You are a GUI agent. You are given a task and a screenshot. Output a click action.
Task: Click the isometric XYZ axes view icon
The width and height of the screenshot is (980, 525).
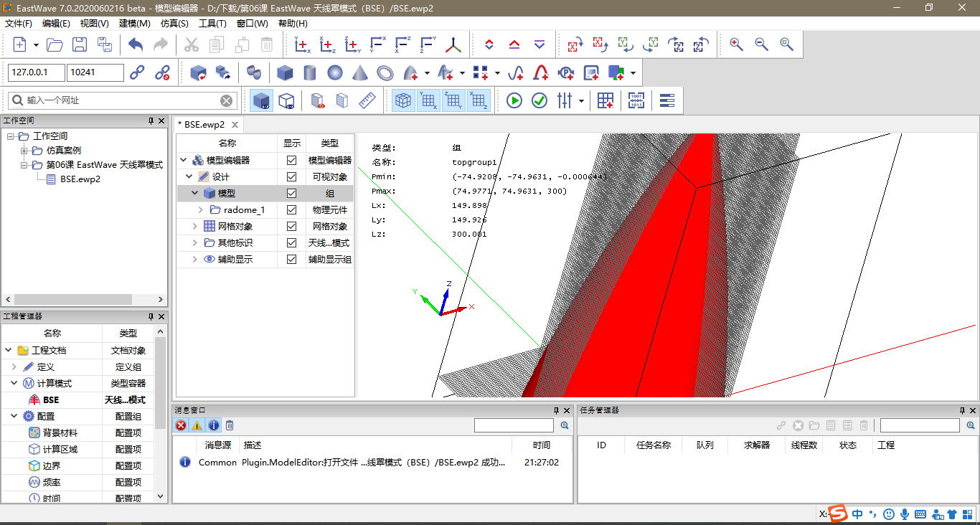[452, 45]
